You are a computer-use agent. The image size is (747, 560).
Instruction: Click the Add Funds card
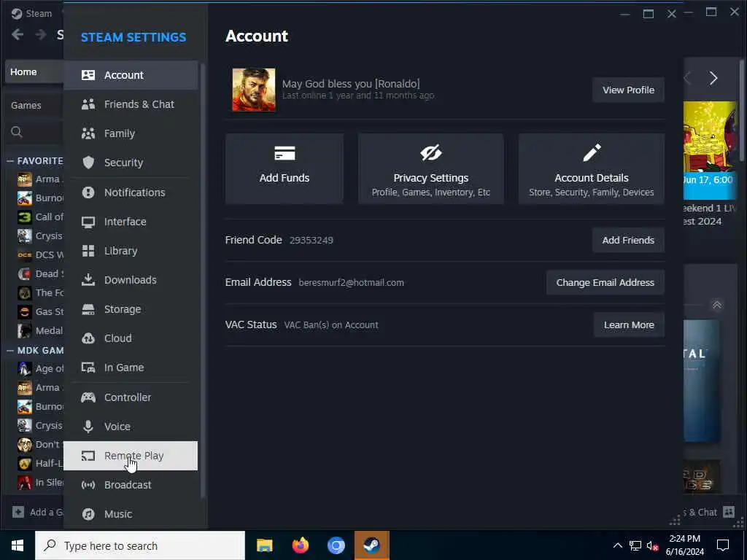point(285,168)
